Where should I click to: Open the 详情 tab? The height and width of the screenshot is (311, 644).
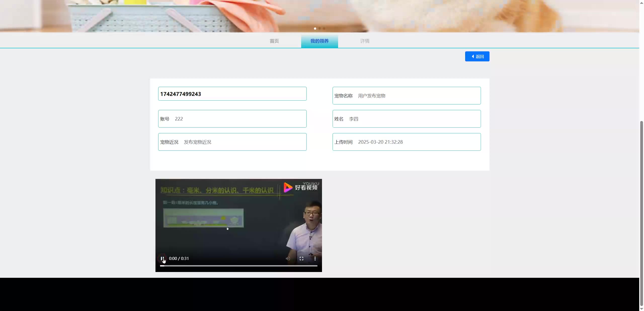(365, 41)
